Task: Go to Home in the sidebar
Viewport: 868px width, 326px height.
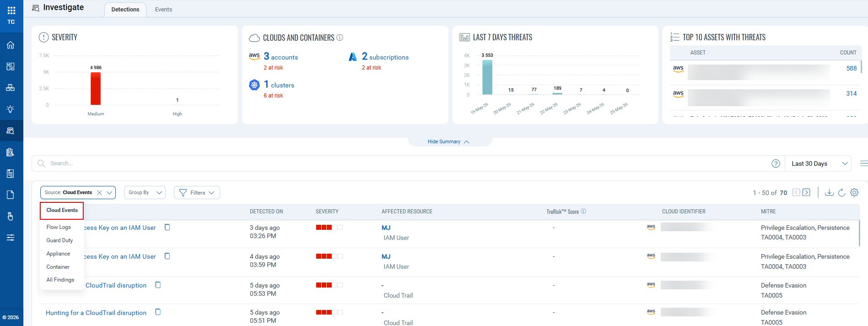Action: pyautogui.click(x=11, y=45)
